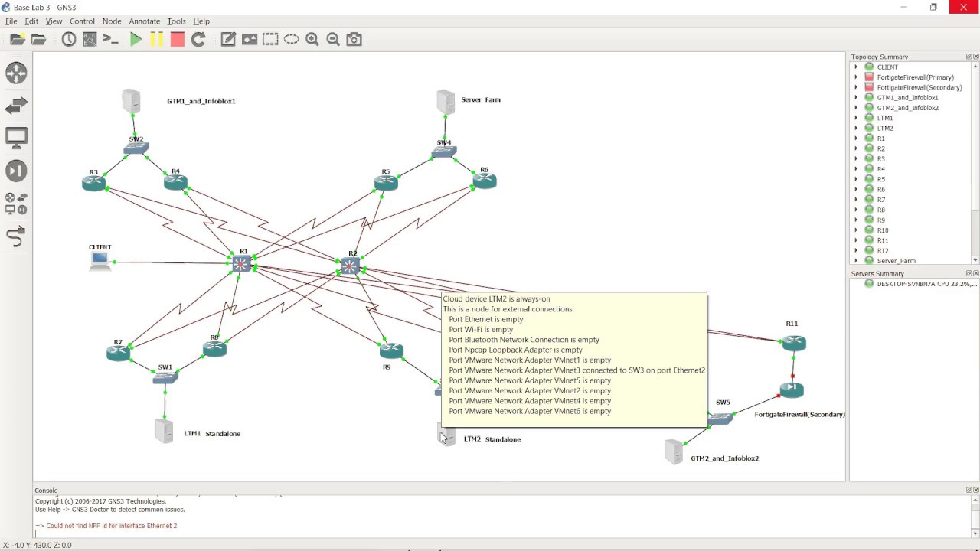The height and width of the screenshot is (551, 980).
Task: Select FortigateFirewall(Secondary) in Topology Summary
Action: coord(919,87)
